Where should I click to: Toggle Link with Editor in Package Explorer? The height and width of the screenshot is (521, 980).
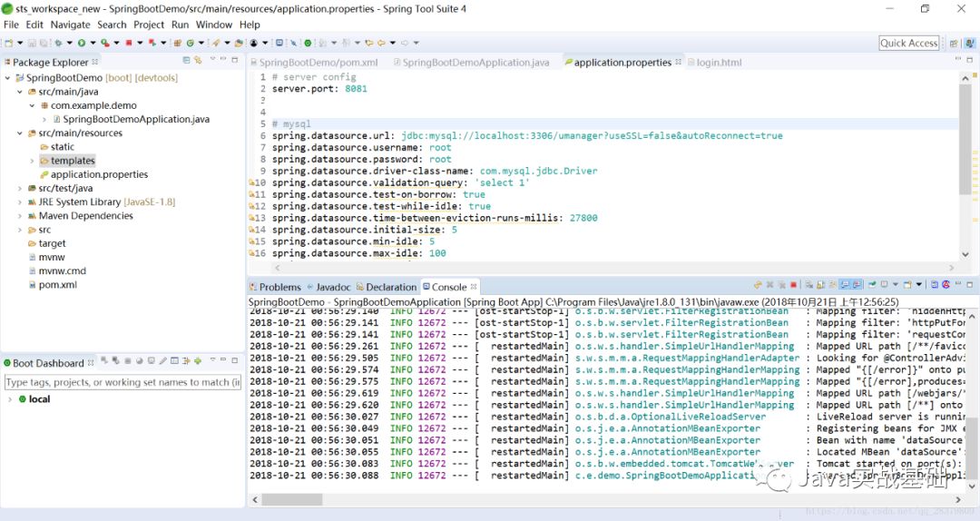click(x=197, y=61)
